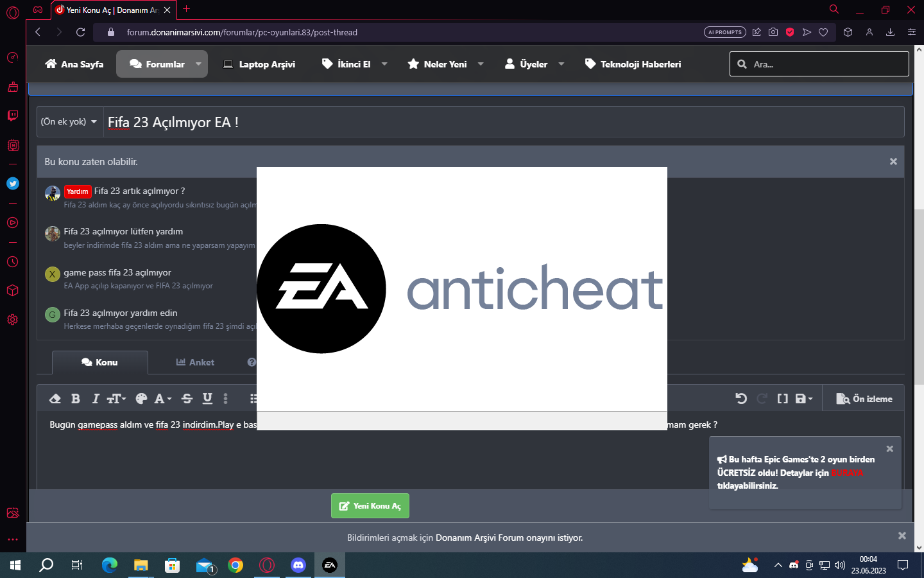Open Windows Start menu
The image size is (924, 578).
[x=15, y=565]
